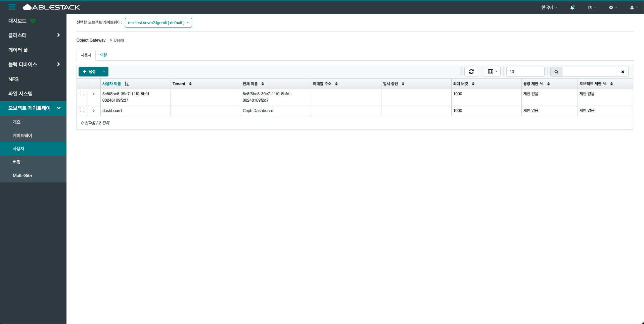Switch to the 역할 tab
The image size is (644, 324).
[x=103, y=55]
